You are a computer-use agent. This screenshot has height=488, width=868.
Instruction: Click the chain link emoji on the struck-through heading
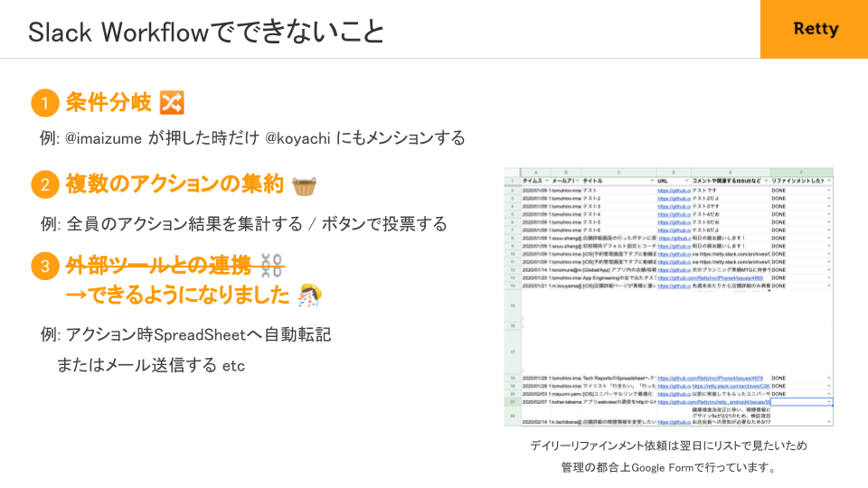click(x=271, y=266)
